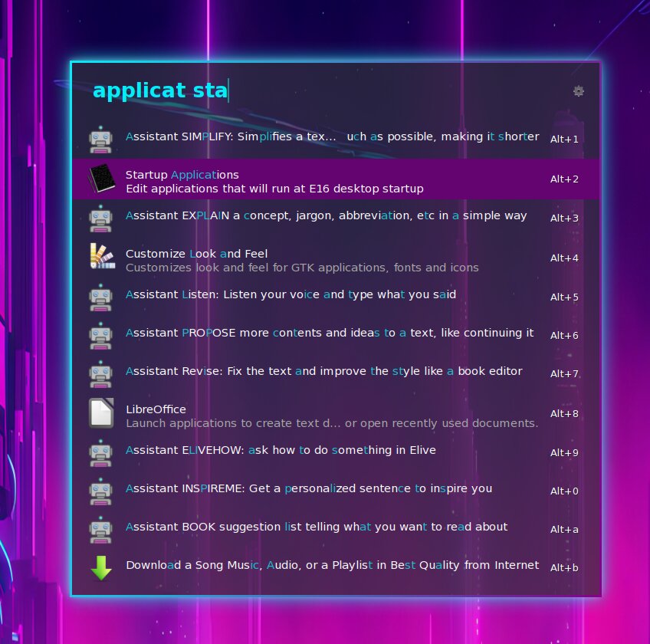Select 'Assistant BOOK suggestion list' result
The height and width of the screenshot is (644, 650).
click(336, 529)
